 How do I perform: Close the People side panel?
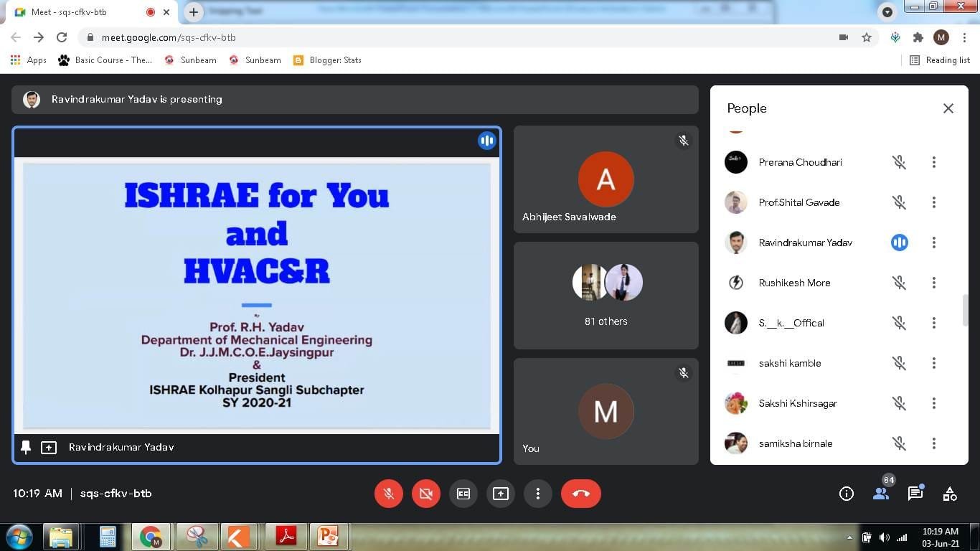pyautogui.click(x=948, y=108)
